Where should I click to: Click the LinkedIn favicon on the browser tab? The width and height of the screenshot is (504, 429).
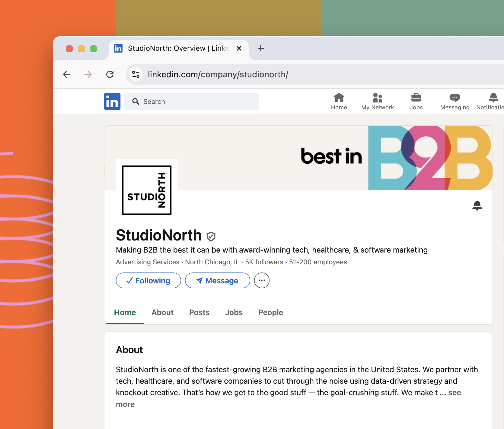[x=118, y=48]
